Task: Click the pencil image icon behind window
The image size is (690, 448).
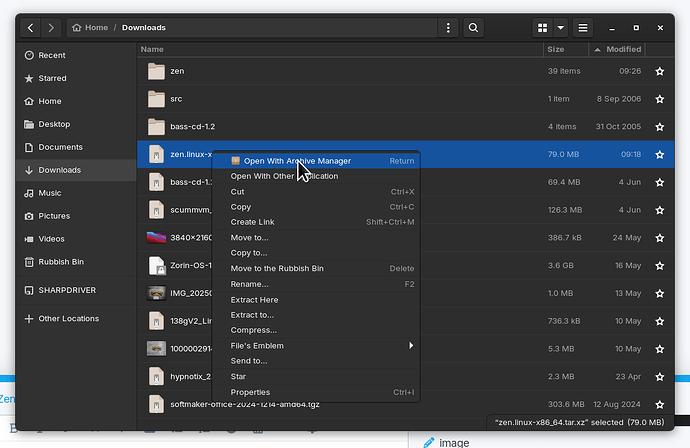Action: (429, 442)
